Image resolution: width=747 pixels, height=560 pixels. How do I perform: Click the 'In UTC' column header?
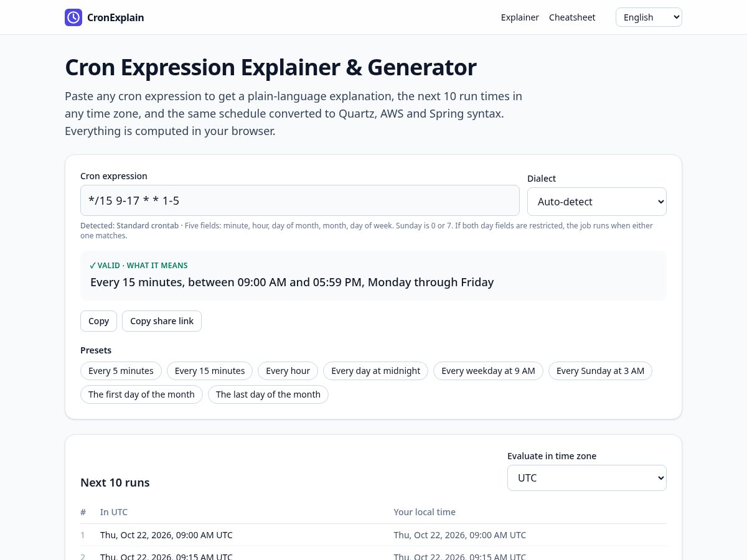[x=114, y=512]
